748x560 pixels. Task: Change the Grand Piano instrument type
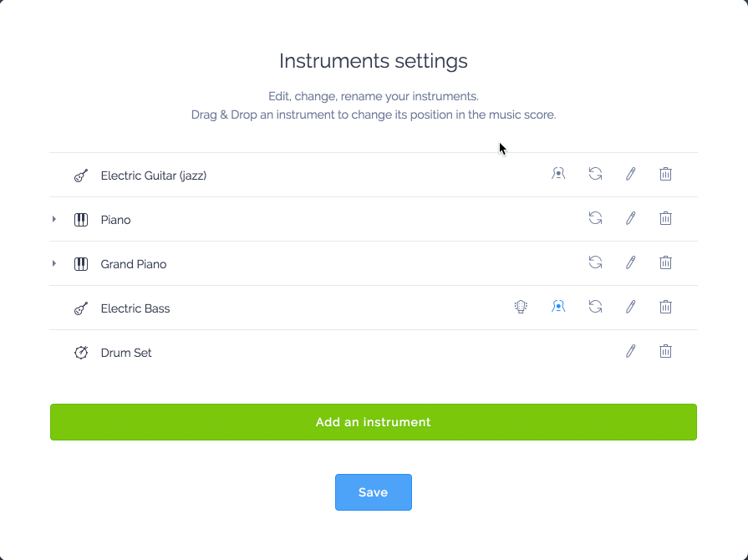595,262
